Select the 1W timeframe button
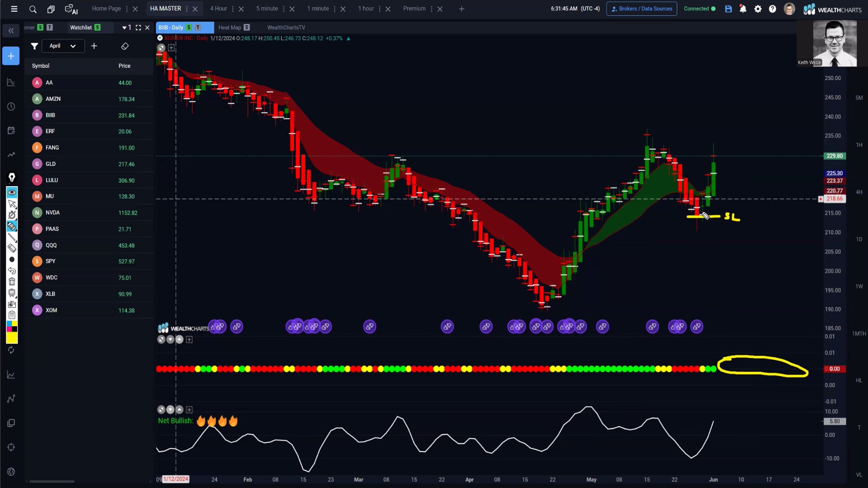The image size is (868, 488). [859, 286]
